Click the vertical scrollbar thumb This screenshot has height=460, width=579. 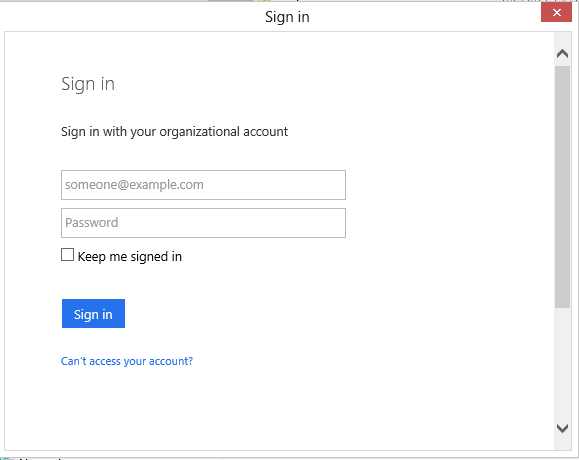[x=562, y=187]
